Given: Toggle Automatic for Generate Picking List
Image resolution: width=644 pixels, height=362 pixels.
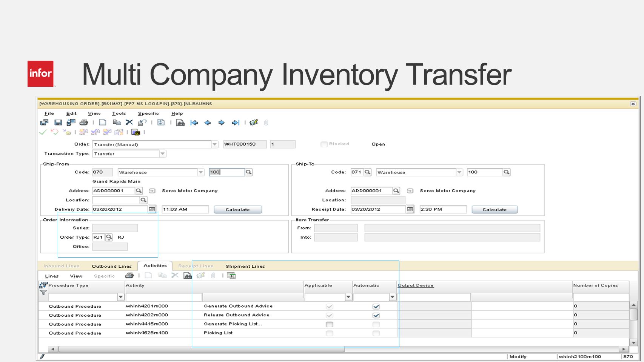Looking at the screenshot, I should point(376,324).
